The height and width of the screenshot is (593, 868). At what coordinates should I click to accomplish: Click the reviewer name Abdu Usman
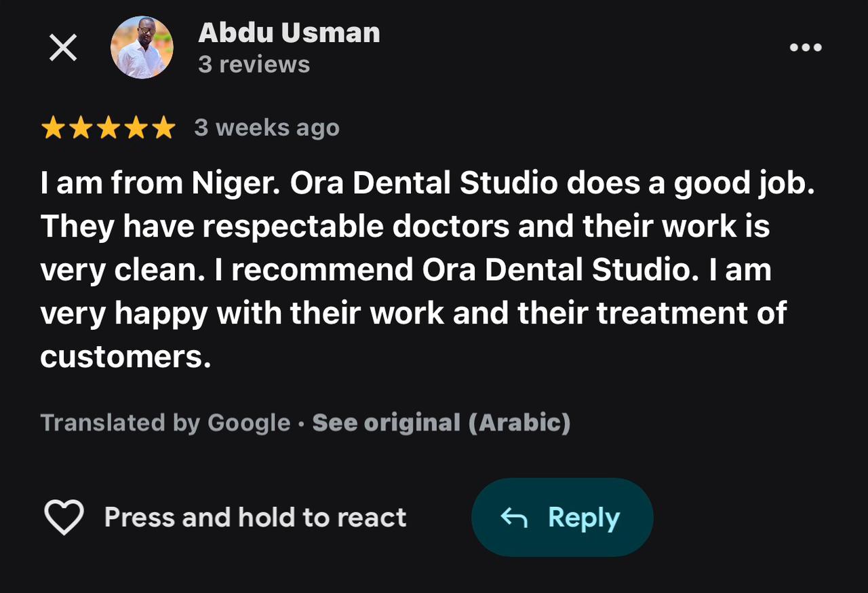tap(289, 33)
